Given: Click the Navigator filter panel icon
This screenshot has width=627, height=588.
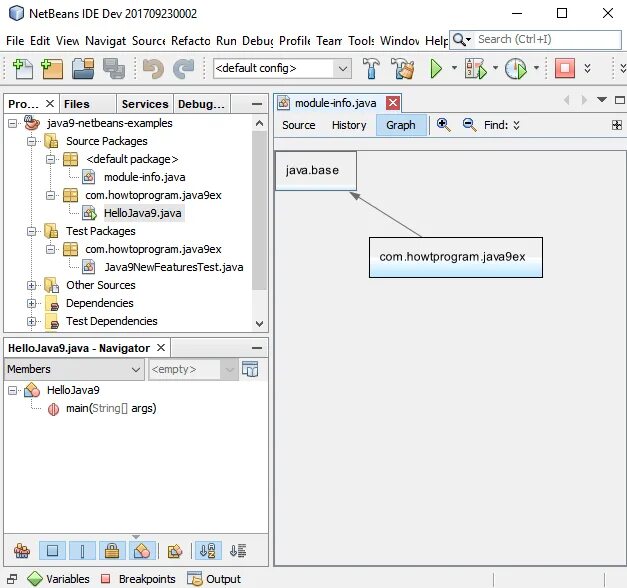Looking at the screenshot, I should tap(250, 369).
